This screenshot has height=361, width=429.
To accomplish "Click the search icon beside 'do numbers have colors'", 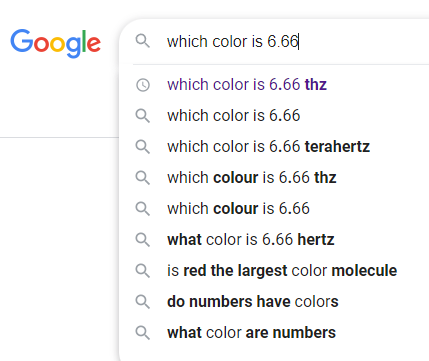I will [143, 302].
